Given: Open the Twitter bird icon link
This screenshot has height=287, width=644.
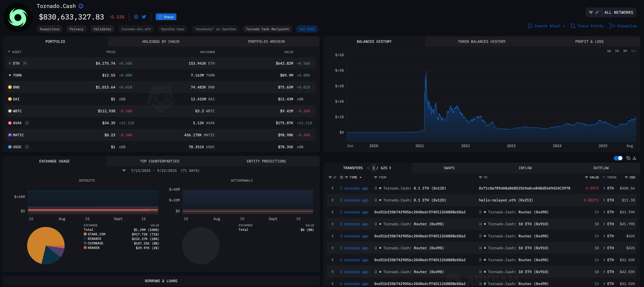Looking at the screenshot, I should tap(144, 17).
